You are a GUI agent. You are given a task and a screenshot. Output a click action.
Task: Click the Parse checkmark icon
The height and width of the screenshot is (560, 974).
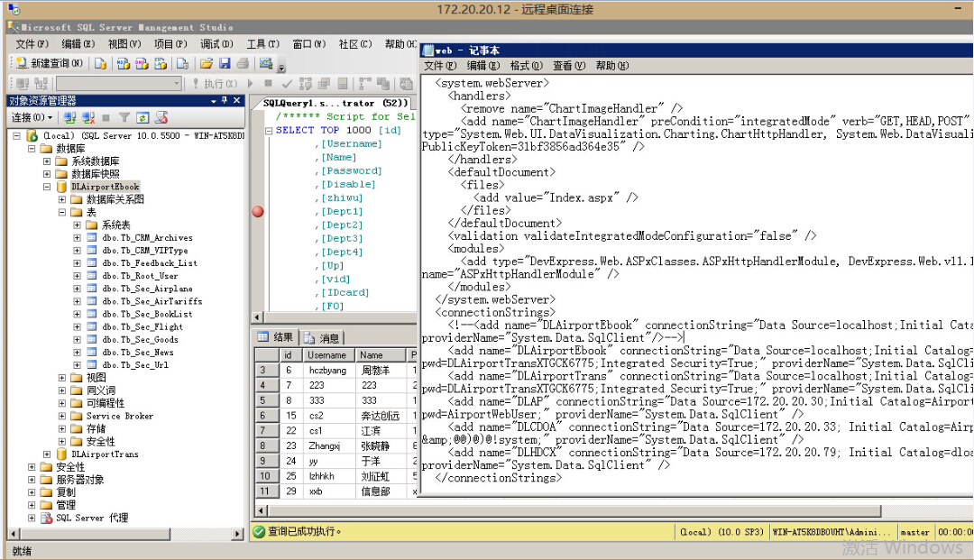pos(287,83)
